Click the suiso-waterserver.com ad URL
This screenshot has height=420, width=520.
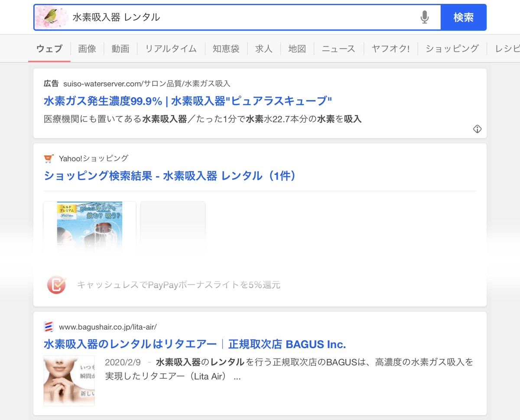147,84
